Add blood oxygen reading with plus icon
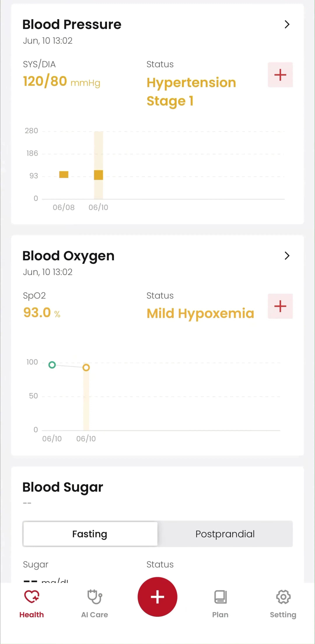 pyautogui.click(x=280, y=306)
